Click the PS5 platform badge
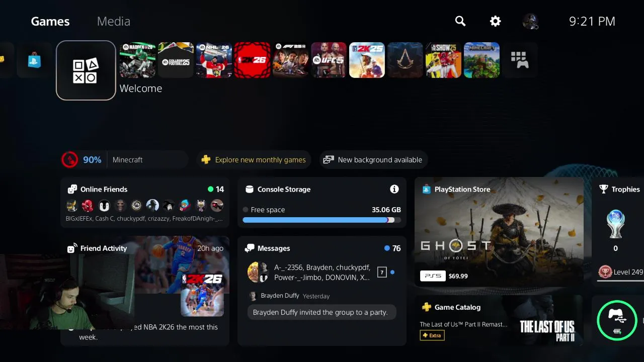 [x=433, y=276]
